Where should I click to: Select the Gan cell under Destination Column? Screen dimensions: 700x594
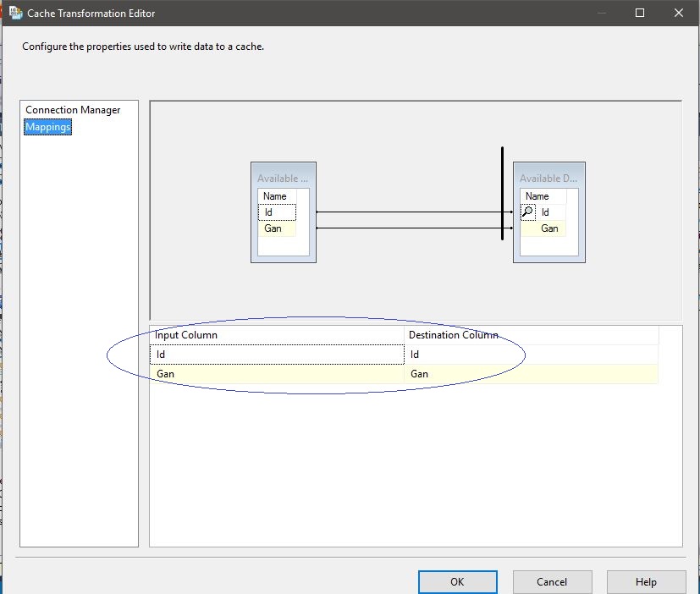click(x=532, y=373)
